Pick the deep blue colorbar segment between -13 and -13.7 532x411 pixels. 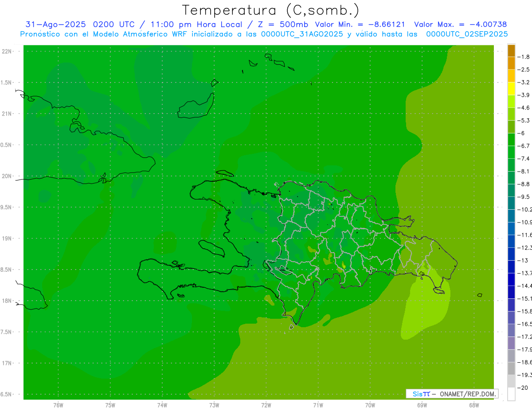click(x=511, y=267)
